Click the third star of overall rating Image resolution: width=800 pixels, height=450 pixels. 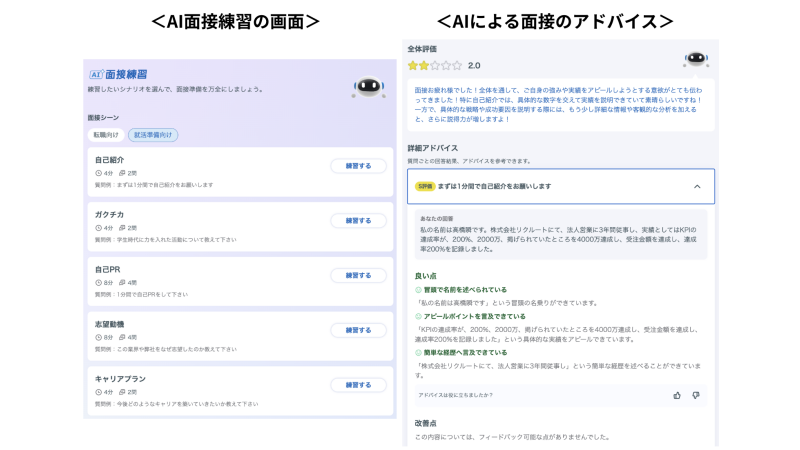(435, 65)
